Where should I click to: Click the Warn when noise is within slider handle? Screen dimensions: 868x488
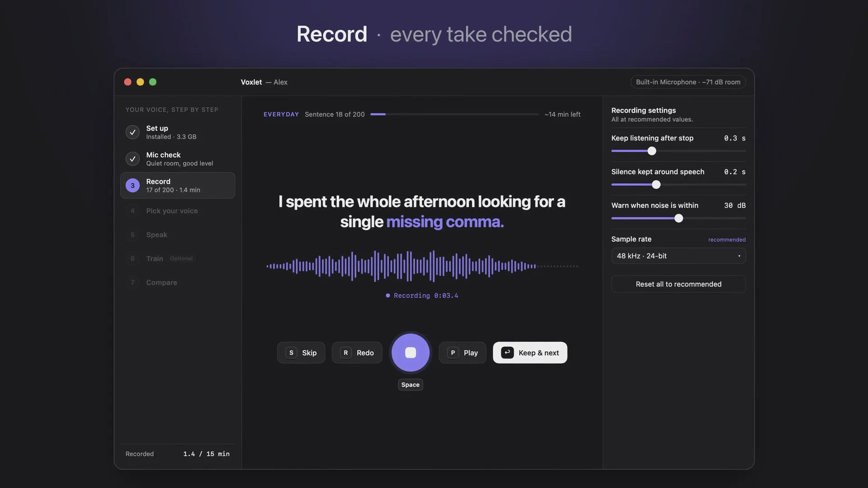(x=679, y=218)
